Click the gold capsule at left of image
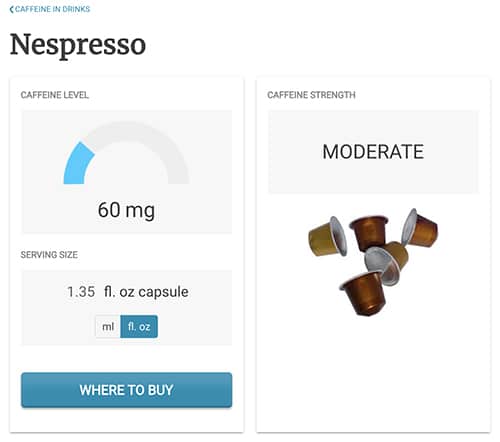Screen dimensions: 500x442 [327, 237]
